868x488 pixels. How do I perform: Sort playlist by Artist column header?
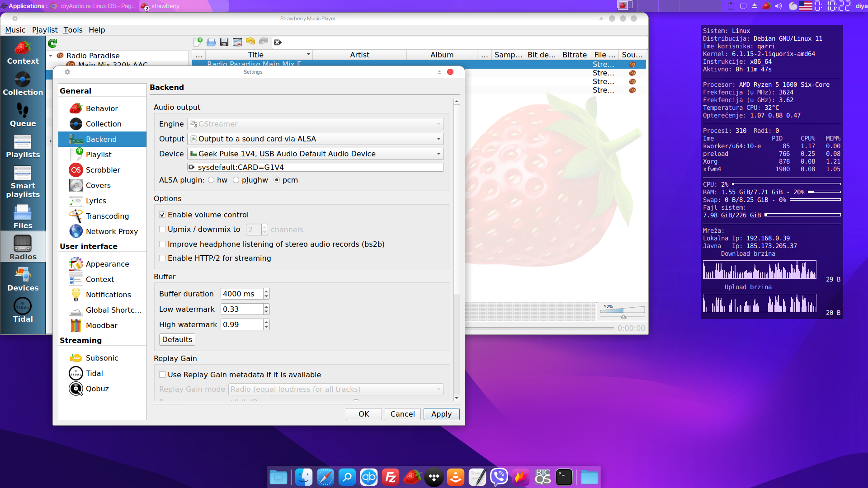359,55
